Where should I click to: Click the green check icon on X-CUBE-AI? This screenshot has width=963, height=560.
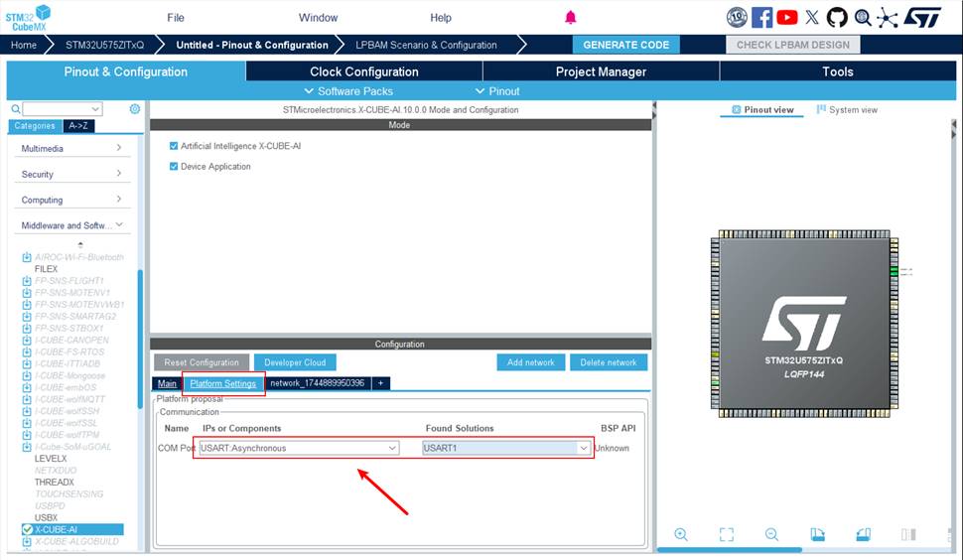(27, 529)
